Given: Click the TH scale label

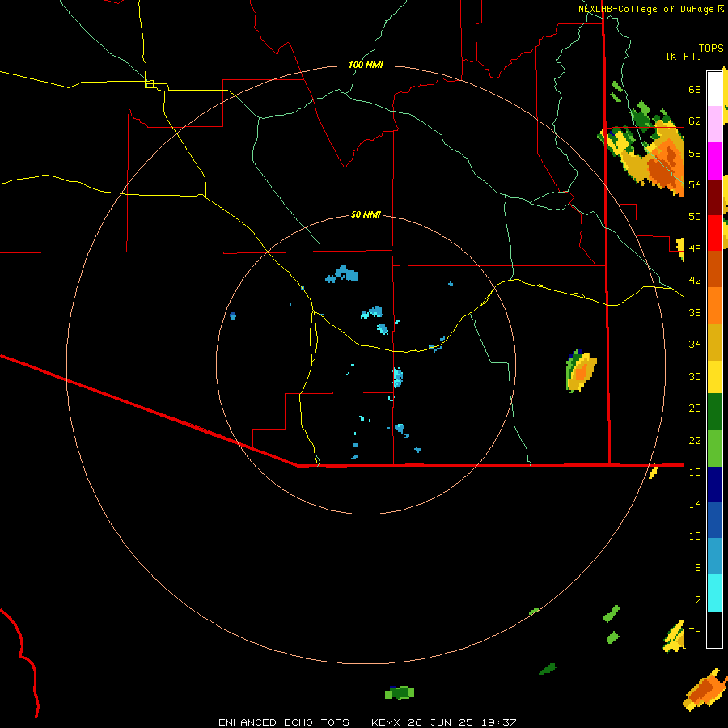Looking at the screenshot, I should coord(695,631).
